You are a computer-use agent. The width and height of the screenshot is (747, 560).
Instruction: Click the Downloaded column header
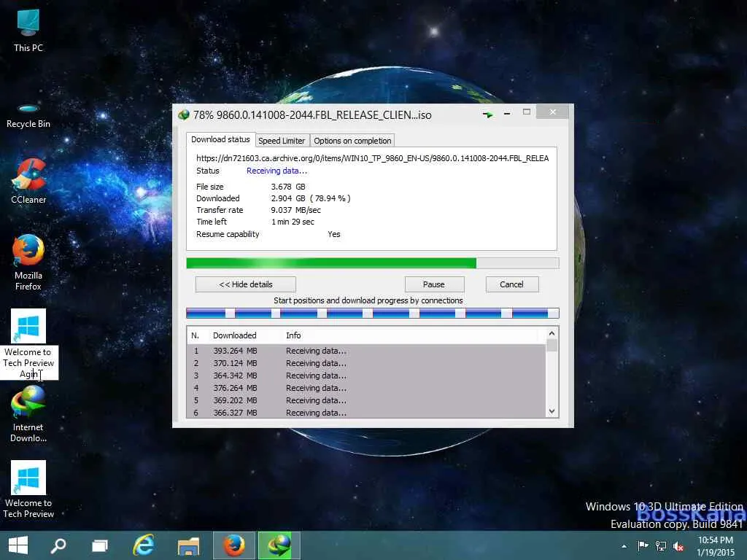(235, 335)
